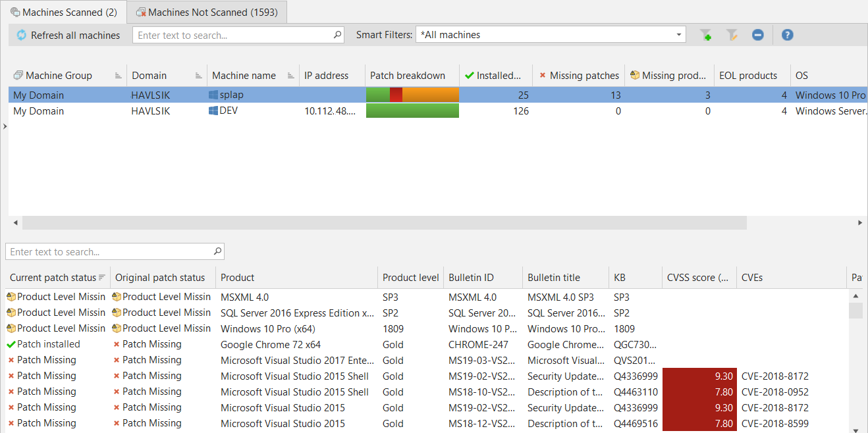Open the Machine name column filter icon
868x433 pixels.
pos(290,76)
